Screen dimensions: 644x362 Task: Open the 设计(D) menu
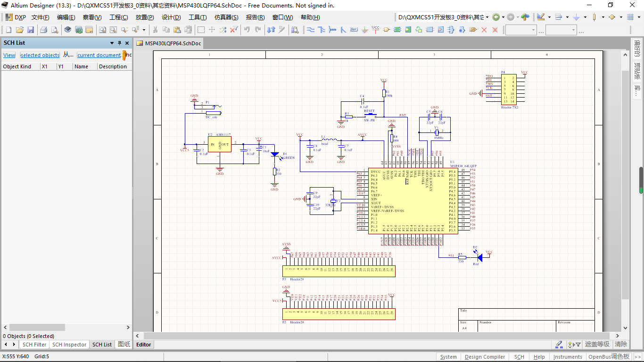[171, 17]
